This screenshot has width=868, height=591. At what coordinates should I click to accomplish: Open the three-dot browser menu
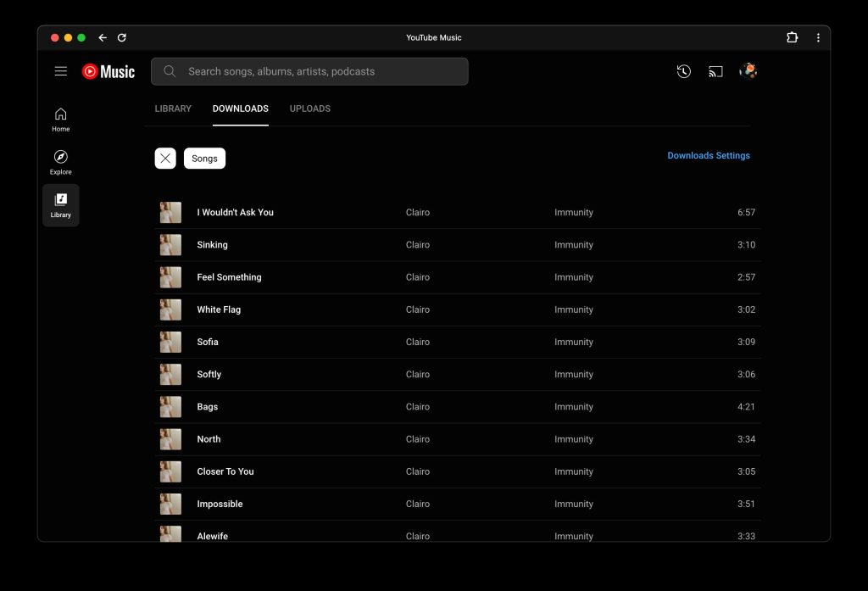pyautogui.click(x=818, y=37)
